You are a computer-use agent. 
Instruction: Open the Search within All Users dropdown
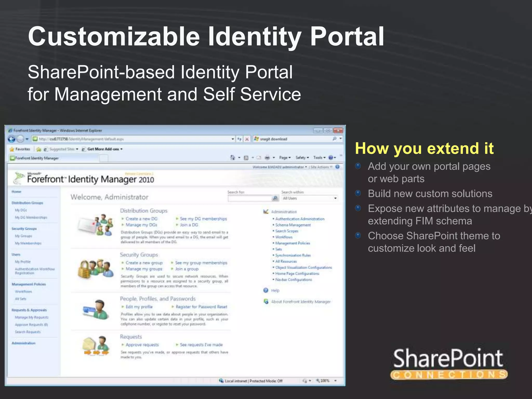[x=309, y=198]
